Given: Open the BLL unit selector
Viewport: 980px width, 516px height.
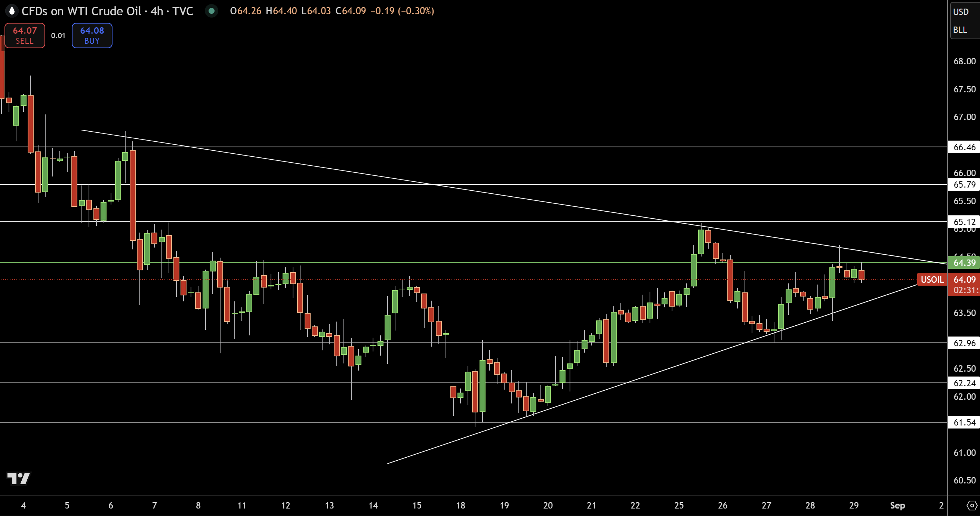Looking at the screenshot, I should (960, 30).
